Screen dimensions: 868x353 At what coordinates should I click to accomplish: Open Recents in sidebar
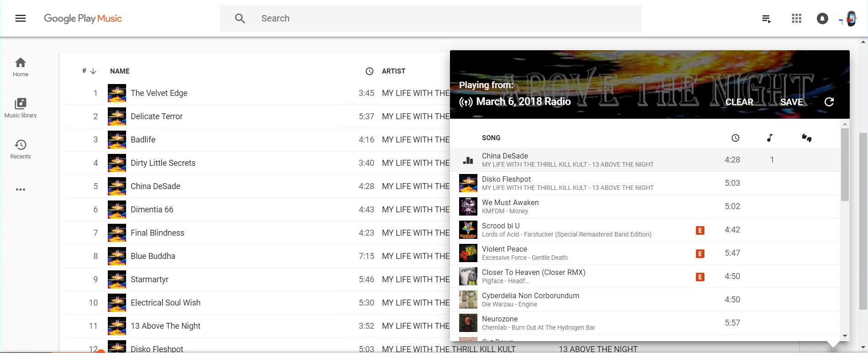pyautogui.click(x=21, y=149)
